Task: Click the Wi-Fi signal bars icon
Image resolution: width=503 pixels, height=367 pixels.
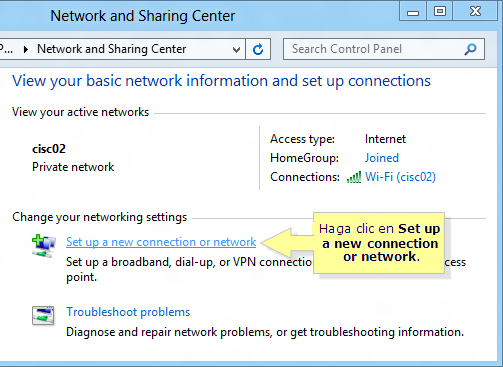Action: point(354,177)
